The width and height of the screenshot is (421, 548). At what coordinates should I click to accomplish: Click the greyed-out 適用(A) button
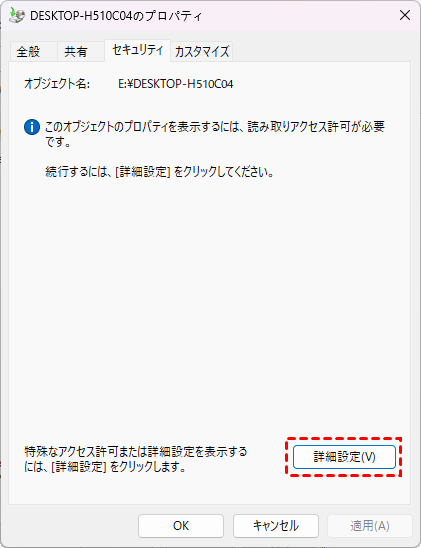point(370,526)
